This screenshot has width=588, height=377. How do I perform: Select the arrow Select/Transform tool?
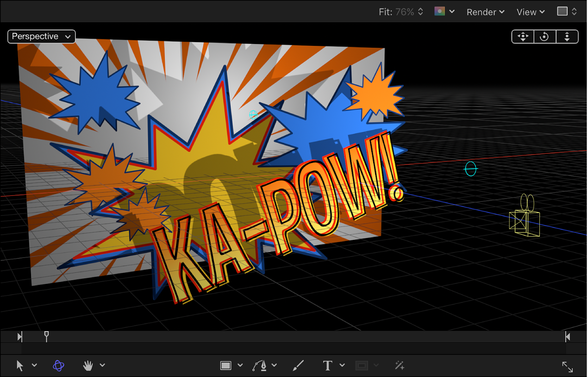(19, 365)
